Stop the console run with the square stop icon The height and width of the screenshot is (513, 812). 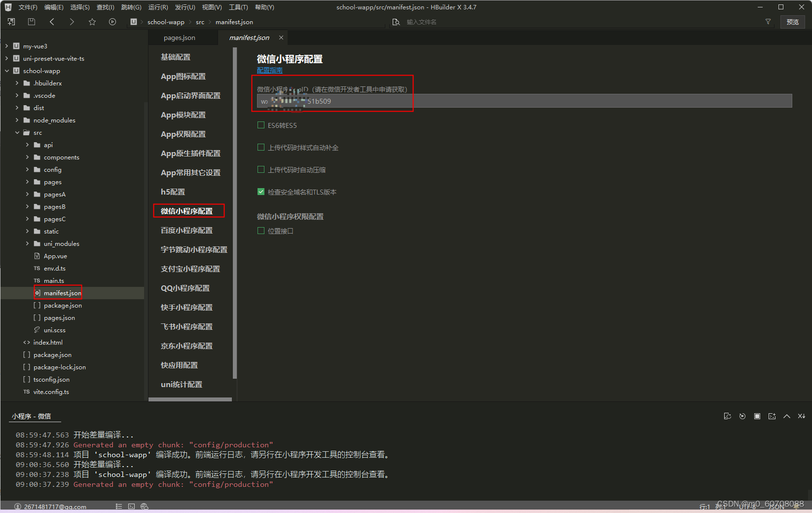[x=757, y=416]
